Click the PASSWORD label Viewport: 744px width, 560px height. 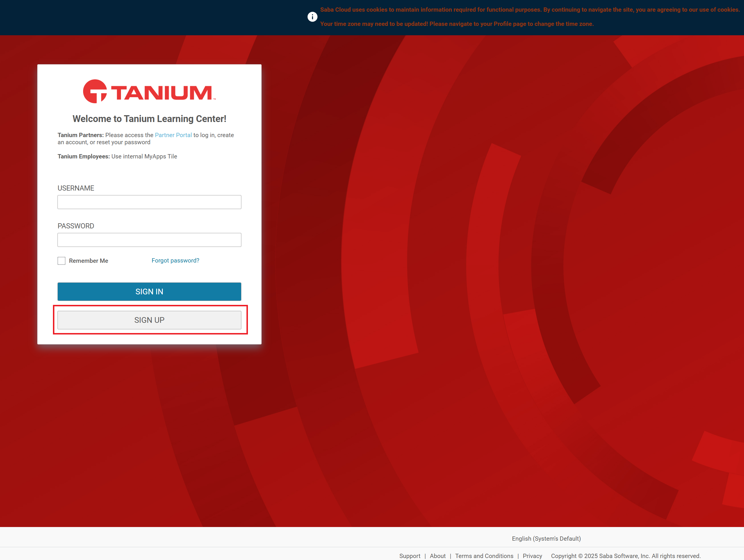coord(76,226)
